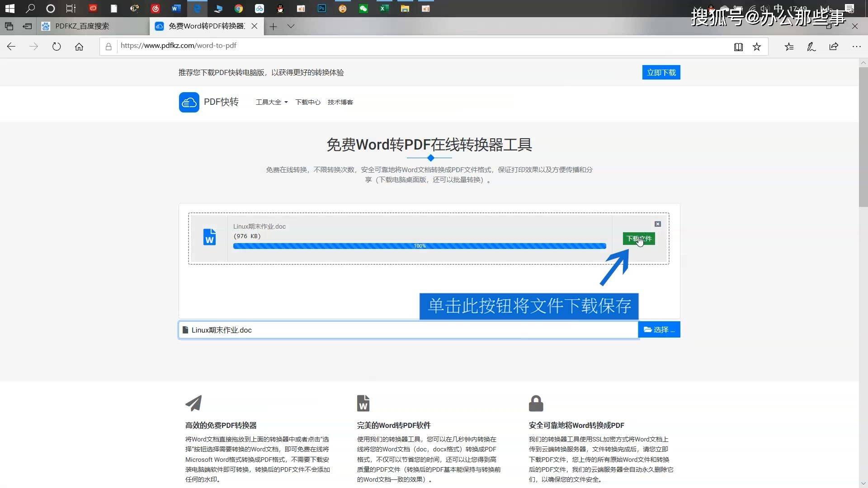Image resolution: width=868 pixels, height=488 pixels.
Task: Click the Word file feature icon
Action: click(363, 403)
